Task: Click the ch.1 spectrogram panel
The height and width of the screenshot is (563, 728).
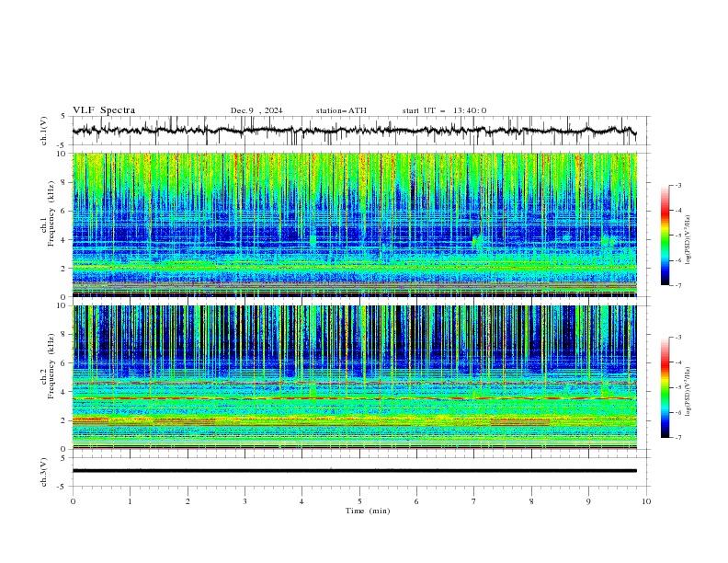Action: (x=354, y=224)
